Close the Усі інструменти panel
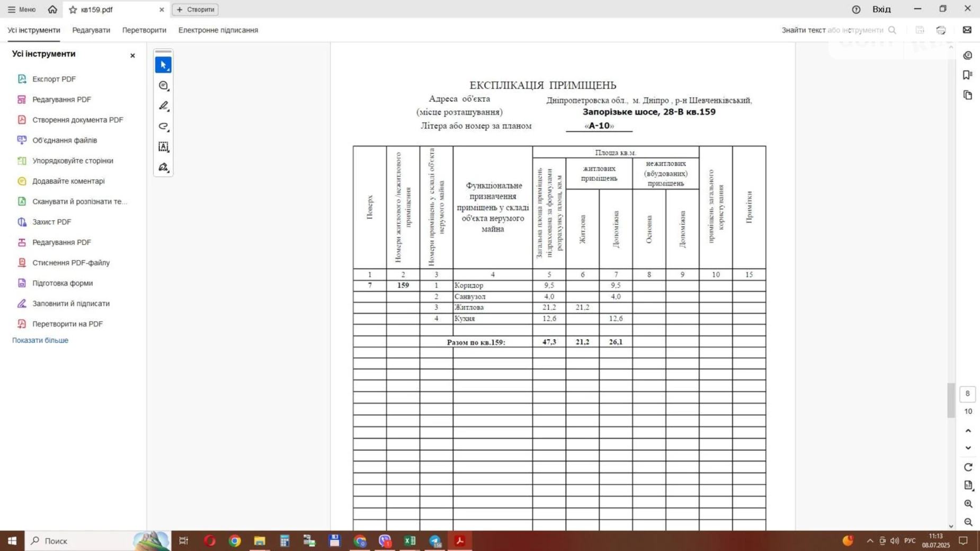Screen dimensions: 980x551 (132, 56)
